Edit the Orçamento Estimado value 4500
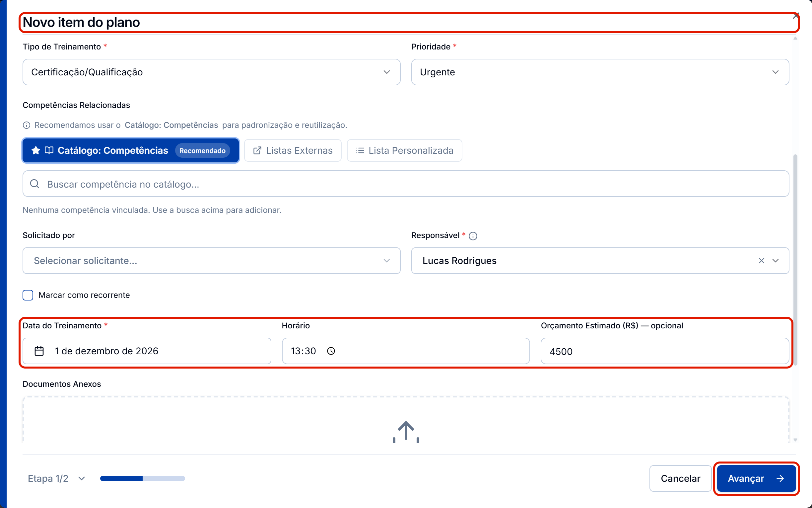Viewport: 812px width, 508px height. tap(665, 351)
